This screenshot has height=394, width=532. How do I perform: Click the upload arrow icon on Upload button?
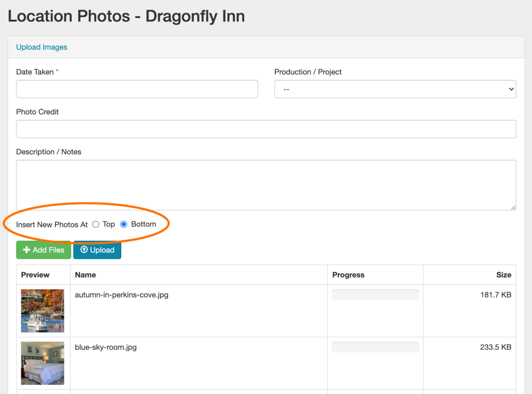(84, 250)
